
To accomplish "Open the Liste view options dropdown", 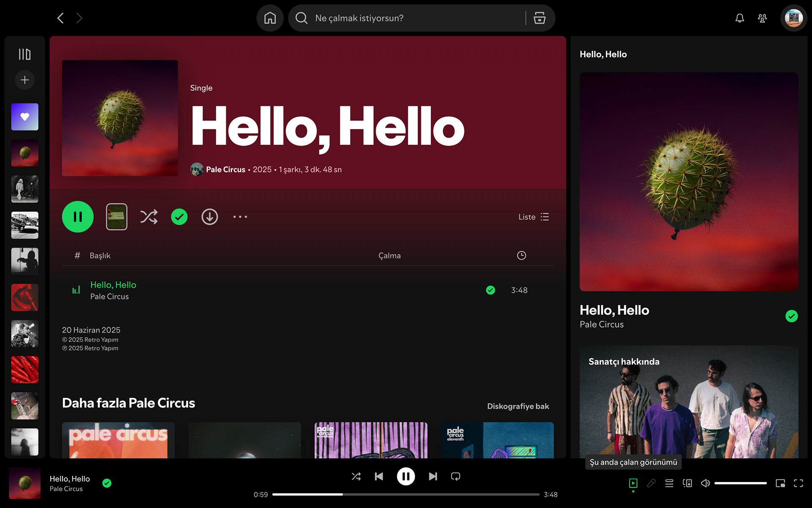I will click(534, 217).
